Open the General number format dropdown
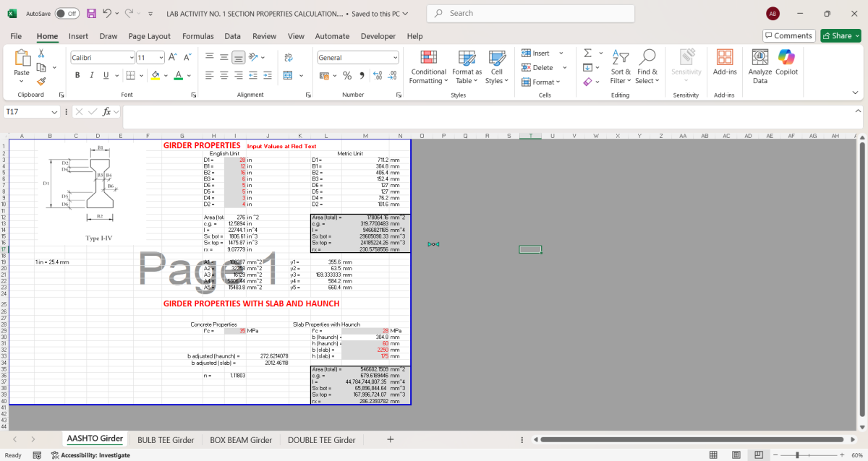Screen dimensions: 868x461 [395, 58]
